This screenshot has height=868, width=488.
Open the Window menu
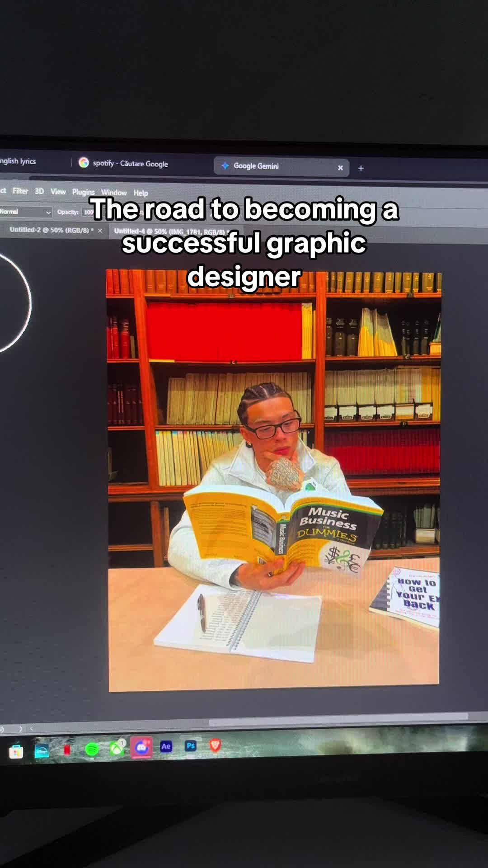(114, 193)
